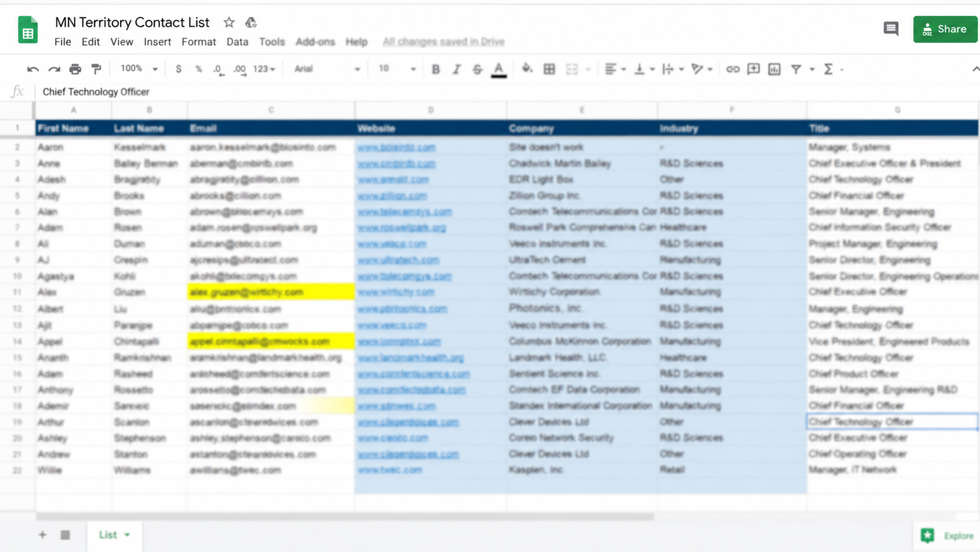This screenshot has width=980, height=552.
Task: Select the Paint format tool
Action: click(x=97, y=69)
